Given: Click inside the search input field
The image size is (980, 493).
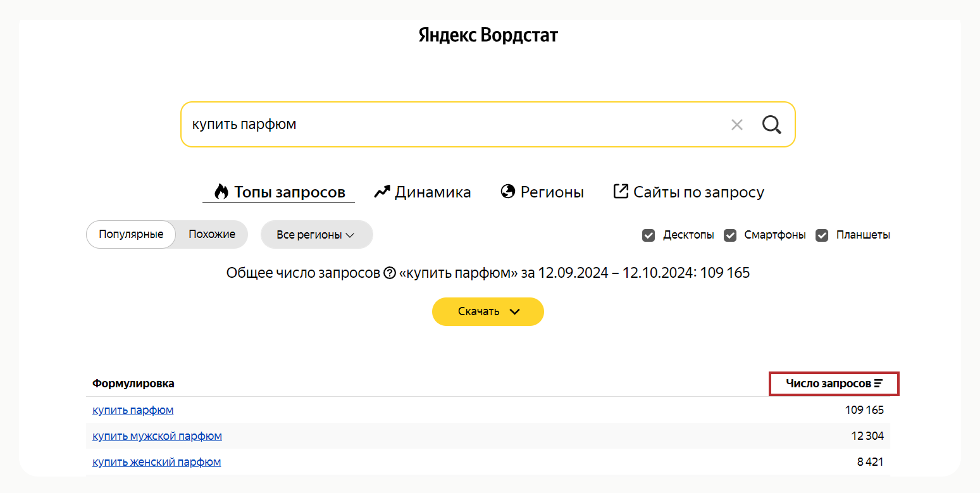Looking at the screenshot, I should [443, 124].
